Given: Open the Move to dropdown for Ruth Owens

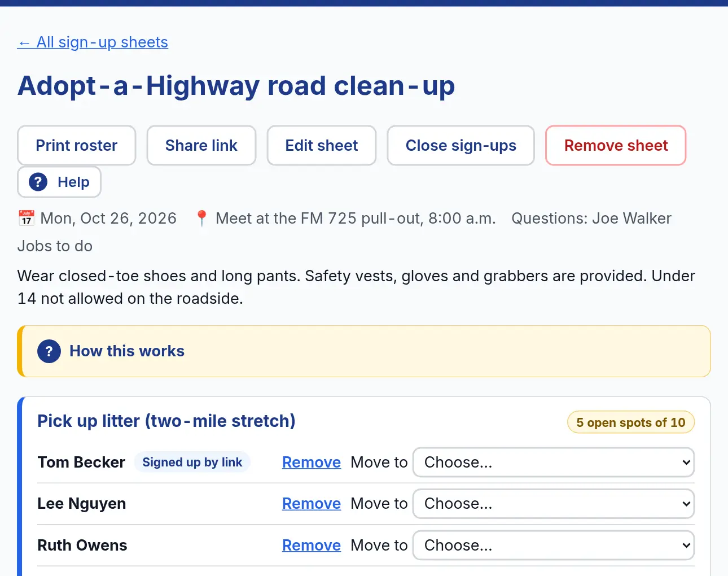Looking at the screenshot, I should pos(554,546).
